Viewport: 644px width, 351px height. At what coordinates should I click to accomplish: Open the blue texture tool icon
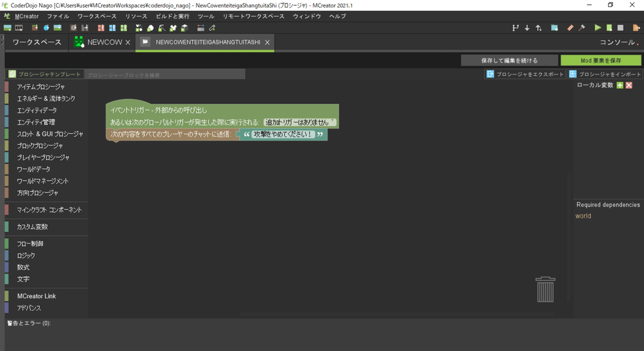[553, 27]
